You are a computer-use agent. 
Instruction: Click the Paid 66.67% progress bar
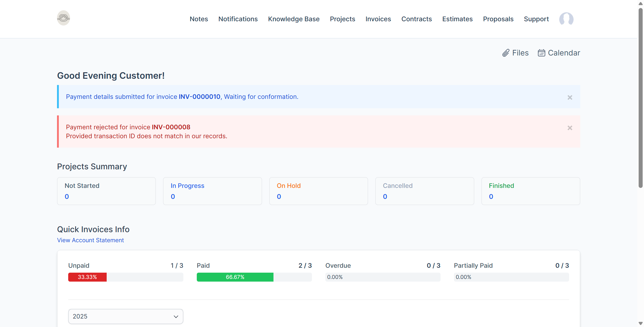pyautogui.click(x=235, y=277)
